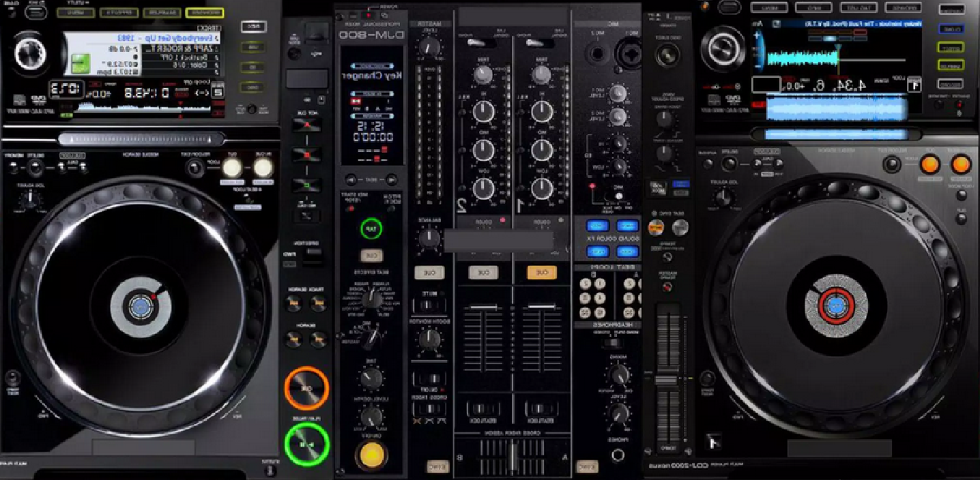Click the left deck jog wheel platter
Image resolution: width=980 pixels, height=480 pixels.
click(140, 307)
